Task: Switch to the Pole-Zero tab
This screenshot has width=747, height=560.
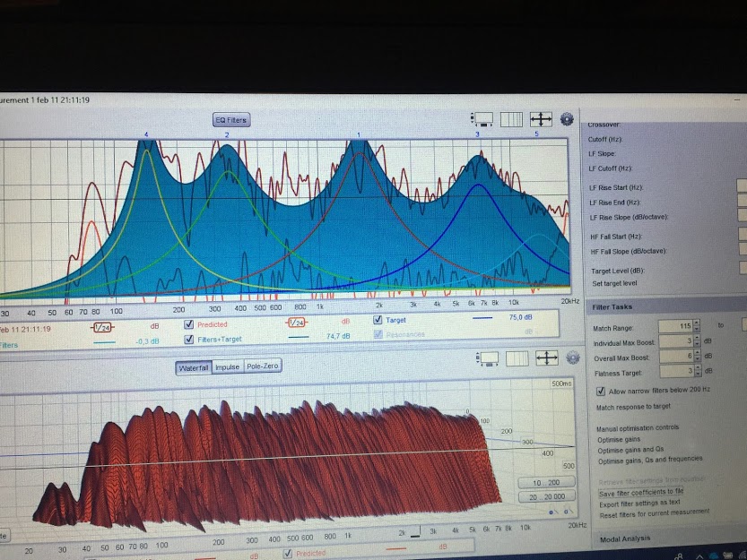Action: pyautogui.click(x=262, y=366)
